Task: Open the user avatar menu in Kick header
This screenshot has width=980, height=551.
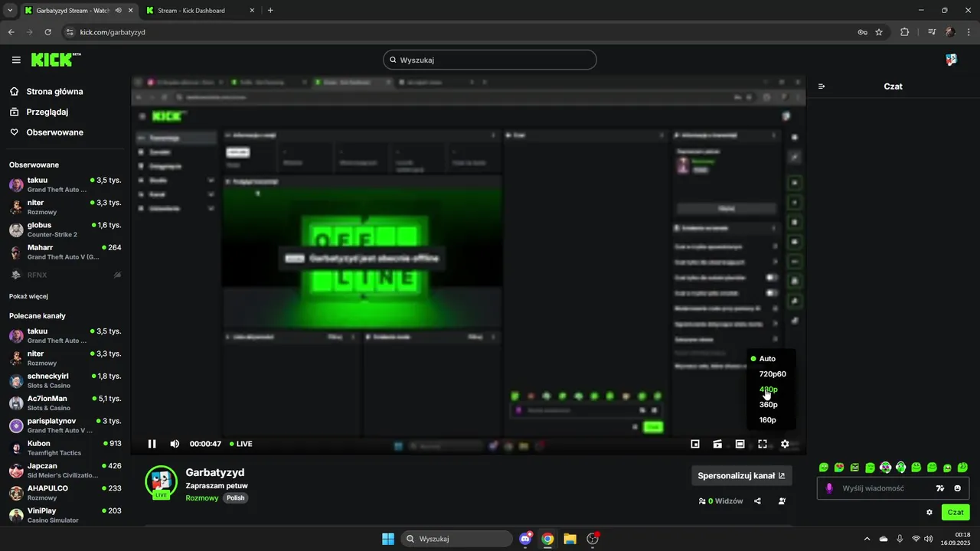Action: coord(951,60)
